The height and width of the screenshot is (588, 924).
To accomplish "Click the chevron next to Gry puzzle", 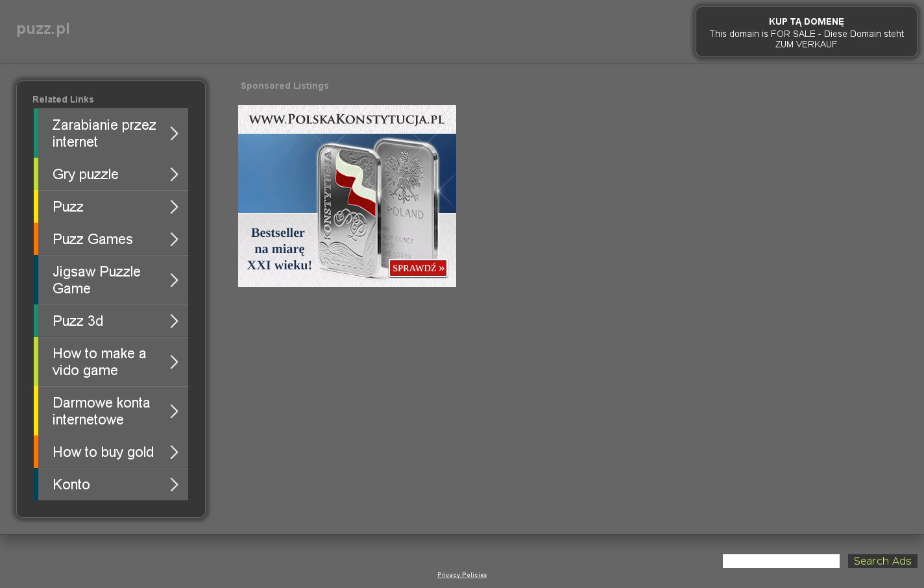I will [x=174, y=175].
